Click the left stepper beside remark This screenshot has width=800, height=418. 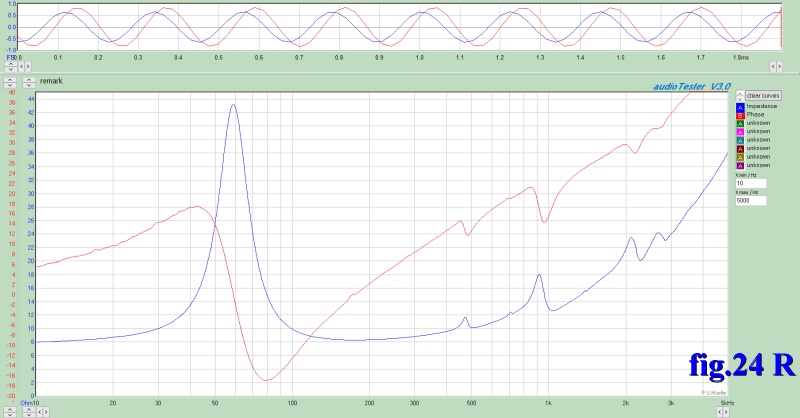click(8, 80)
